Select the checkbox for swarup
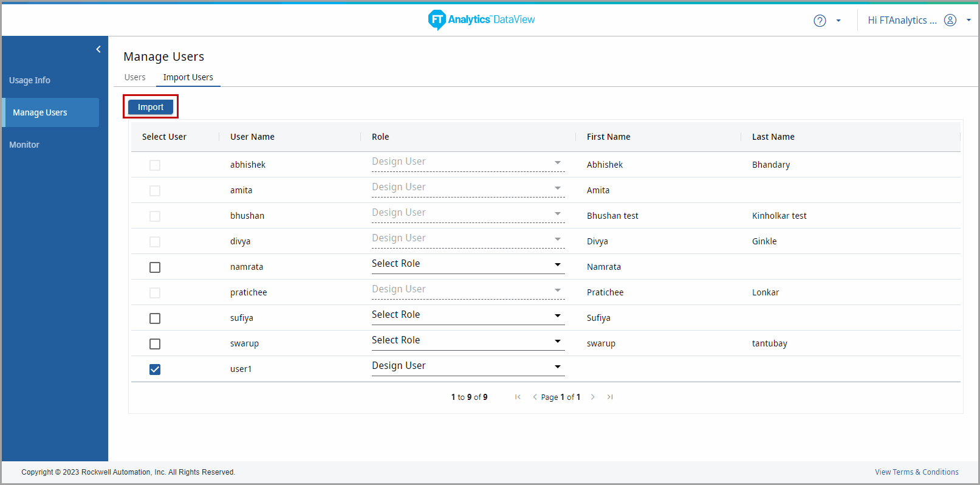This screenshot has height=485, width=980. (x=155, y=344)
